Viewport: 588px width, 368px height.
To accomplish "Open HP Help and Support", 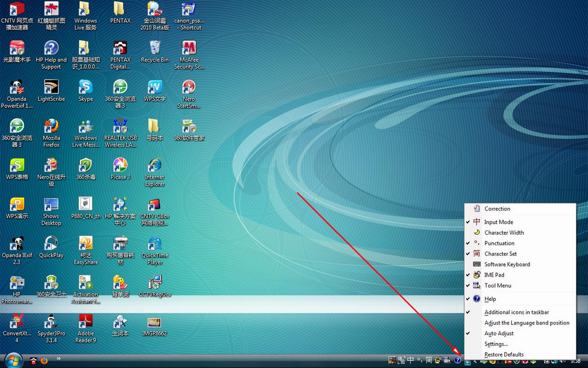I will point(51,55).
